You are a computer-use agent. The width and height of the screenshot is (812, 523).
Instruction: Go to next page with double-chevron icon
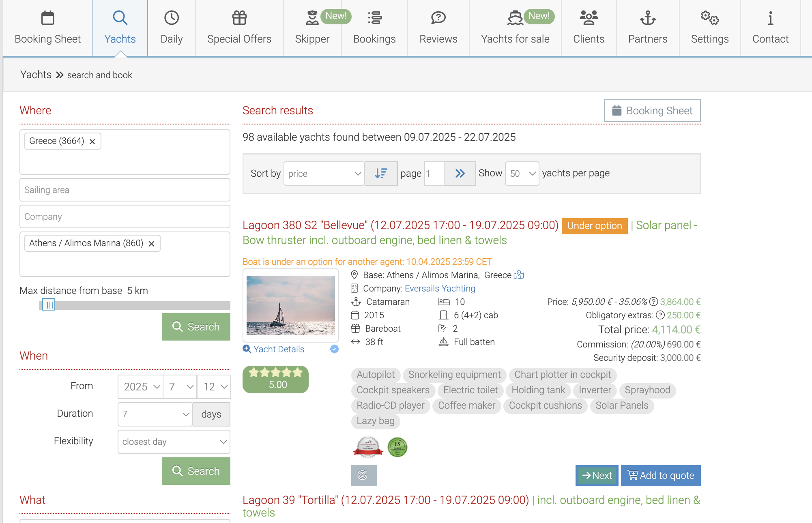click(x=460, y=174)
